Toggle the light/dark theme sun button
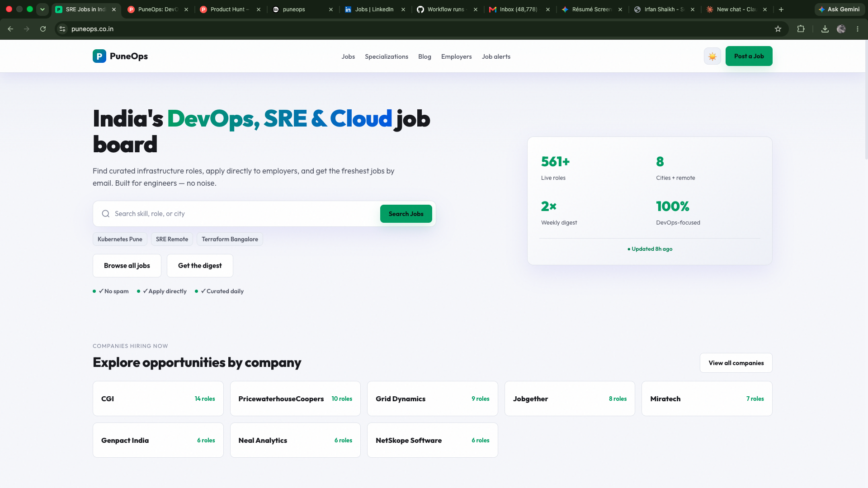868x488 pixels. 712,56
